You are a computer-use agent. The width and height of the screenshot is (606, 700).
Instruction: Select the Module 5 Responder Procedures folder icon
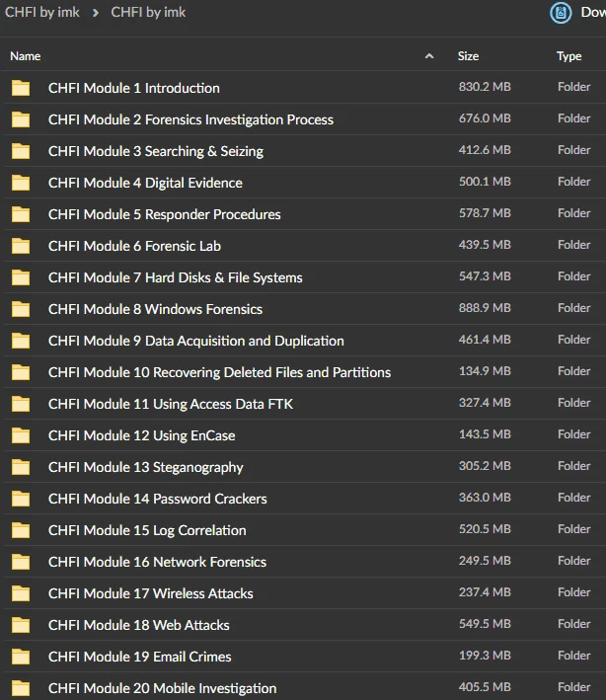click(x=21, y=214)
